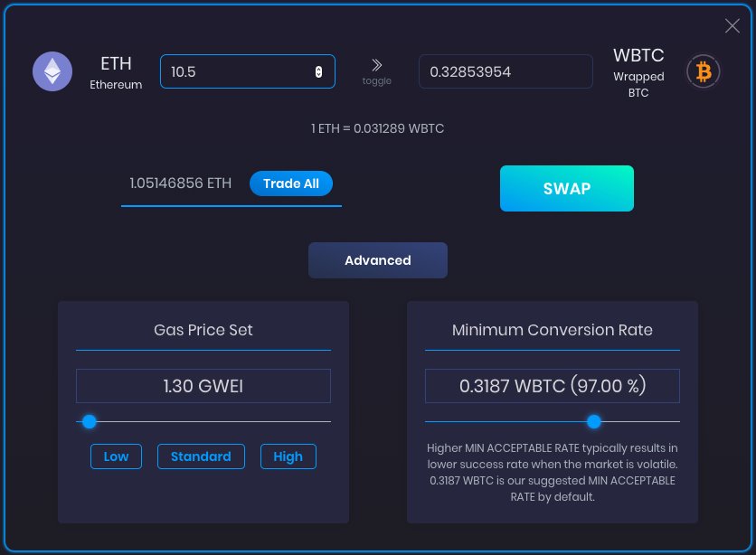The width and height of the screenshot is (756, 555).
Task: Click the SWAP button
Action: 566,188
